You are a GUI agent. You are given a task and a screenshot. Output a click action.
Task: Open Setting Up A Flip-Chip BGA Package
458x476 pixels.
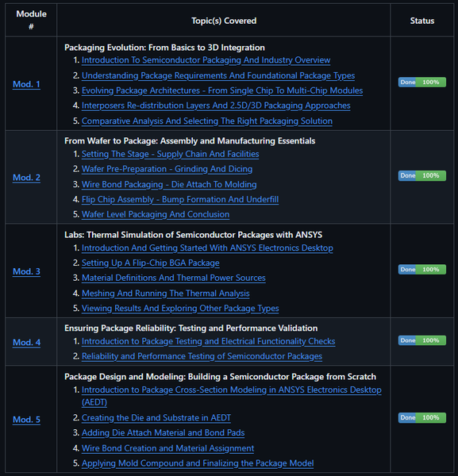point(150,263)
